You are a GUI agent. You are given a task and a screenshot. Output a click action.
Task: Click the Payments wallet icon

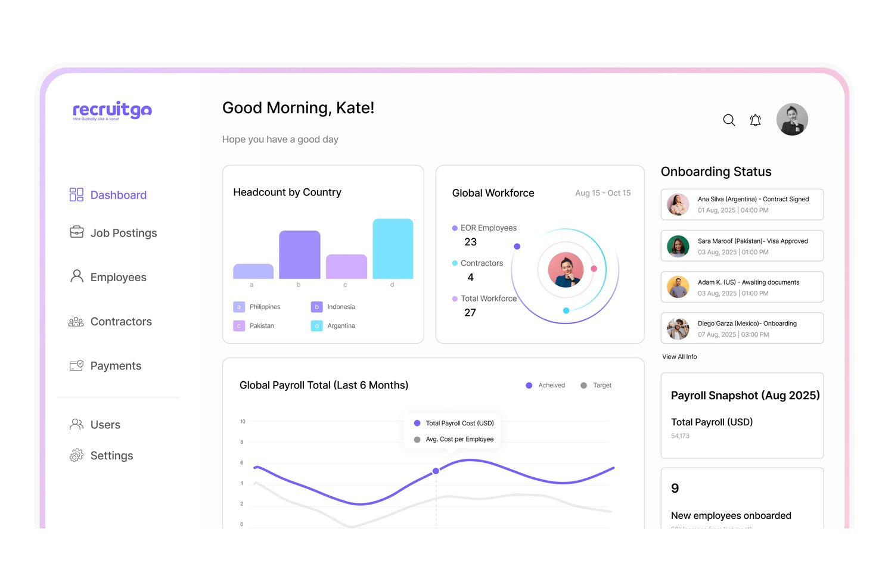(76, 366)
